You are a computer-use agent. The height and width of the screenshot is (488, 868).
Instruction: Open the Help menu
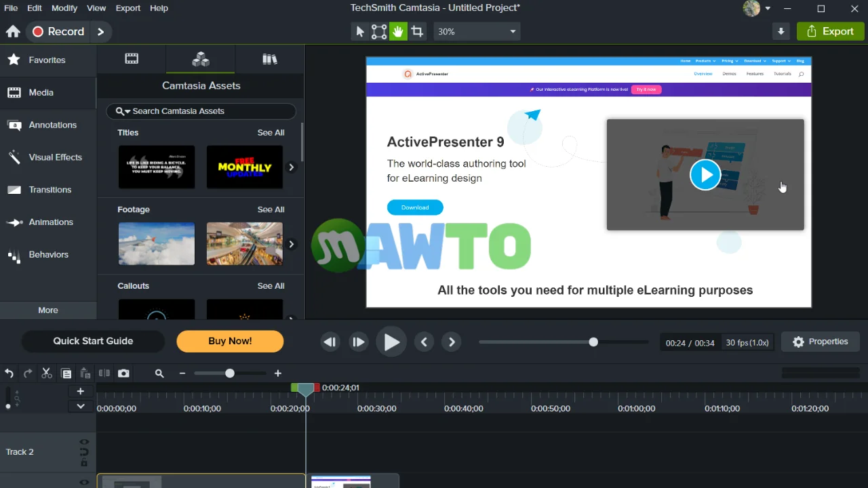tap(159, 8)
